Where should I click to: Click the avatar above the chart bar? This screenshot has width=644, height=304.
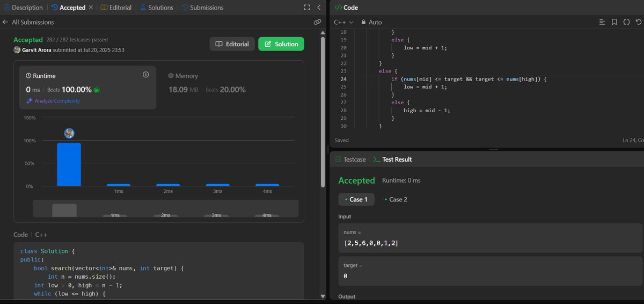69,133
